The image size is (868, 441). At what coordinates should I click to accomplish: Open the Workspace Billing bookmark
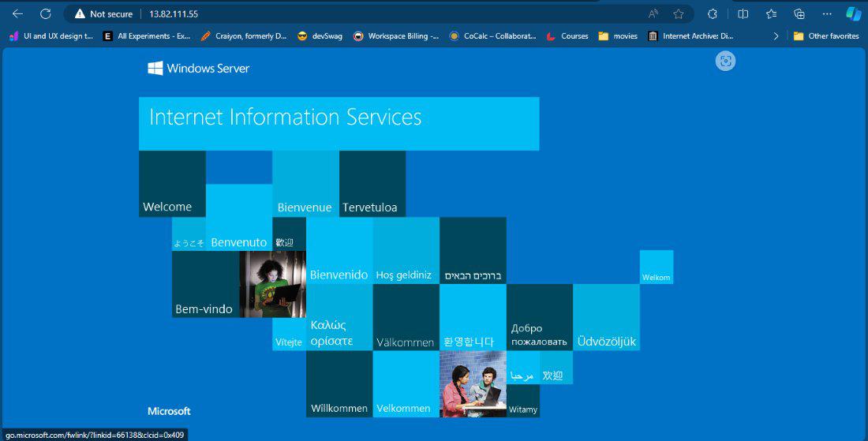coord(396,36)
